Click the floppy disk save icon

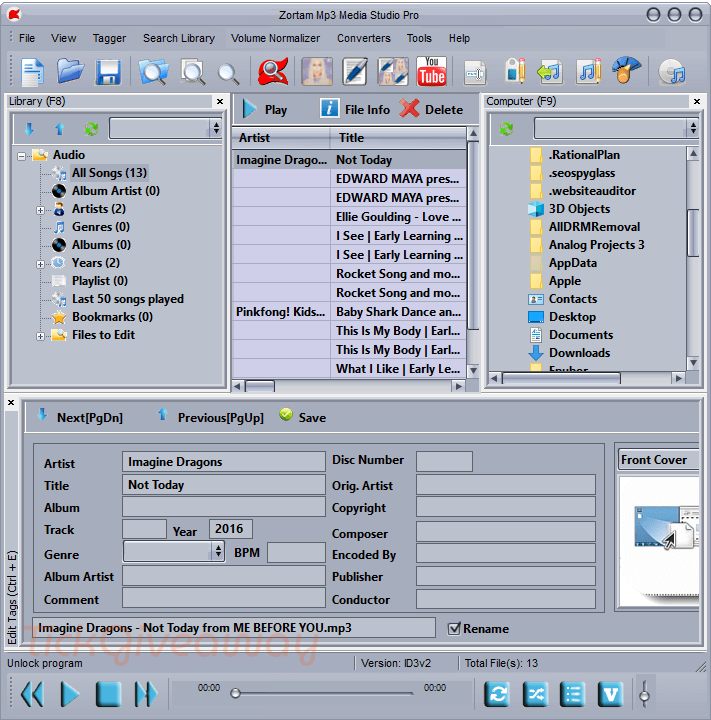108,72
